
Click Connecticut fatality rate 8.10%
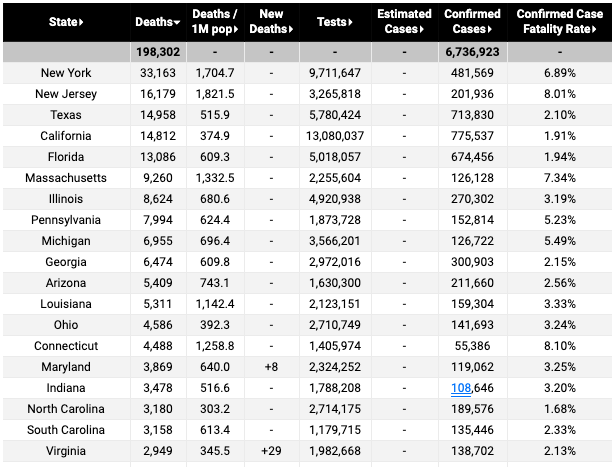click(560, 346)
